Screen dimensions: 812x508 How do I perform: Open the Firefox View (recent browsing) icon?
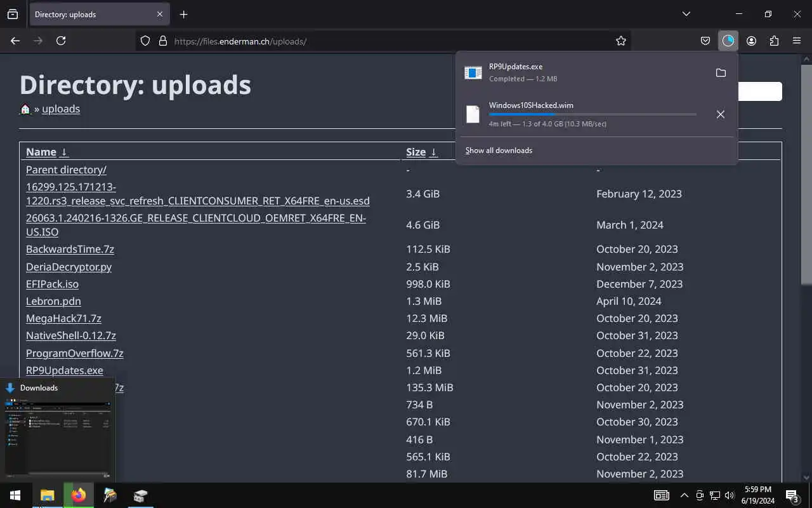click(x=13, y=14)
